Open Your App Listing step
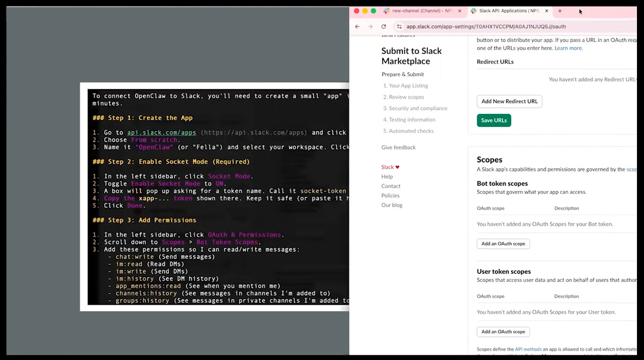This screenshot has width=644, height=360. click(406, 86)
